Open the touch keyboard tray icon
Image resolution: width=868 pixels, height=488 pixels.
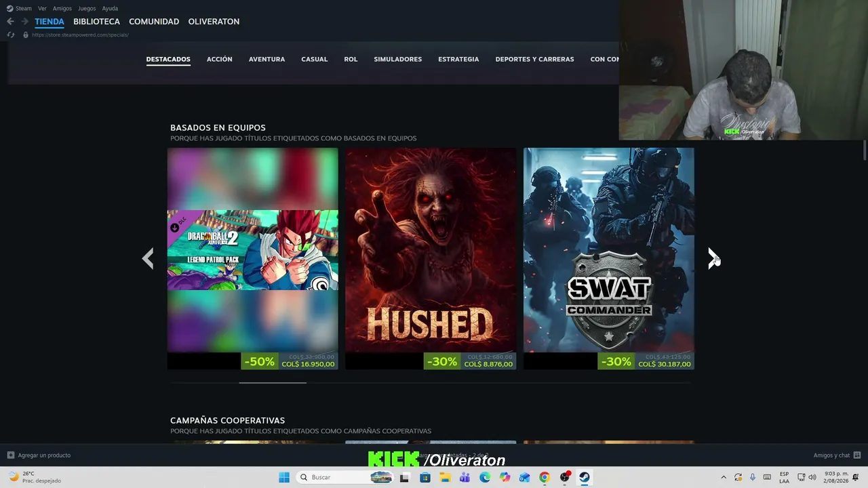(x=768, y=477)
